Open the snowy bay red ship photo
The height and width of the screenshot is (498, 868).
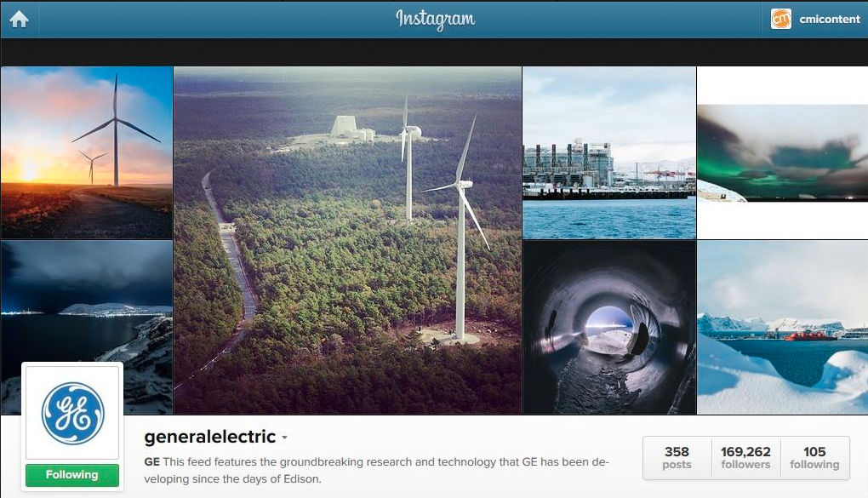coord(782,327)
